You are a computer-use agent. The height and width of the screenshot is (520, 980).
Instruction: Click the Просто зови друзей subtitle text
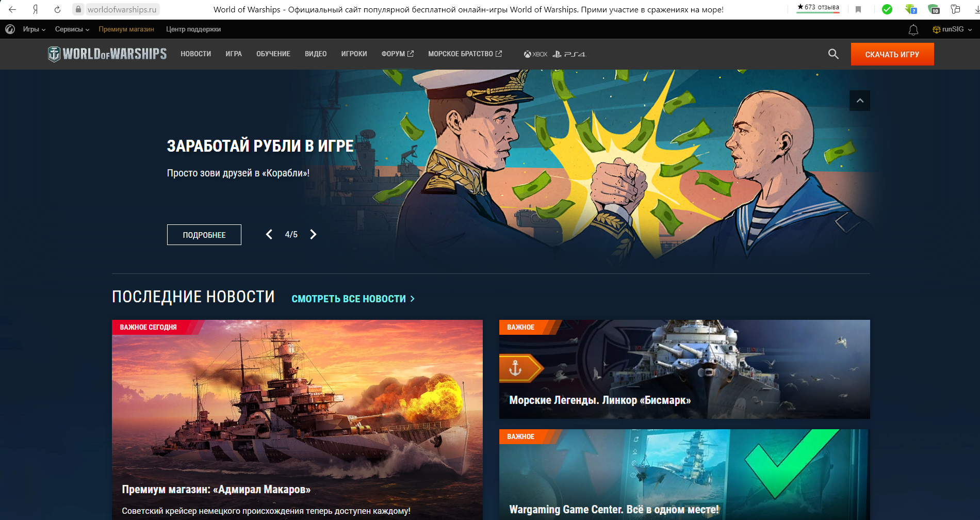click(x=238, y=173)
